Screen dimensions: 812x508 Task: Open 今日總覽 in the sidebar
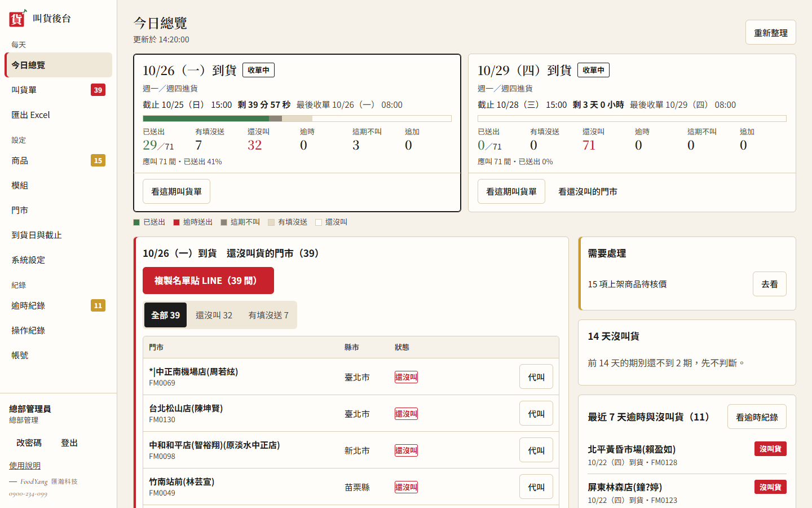pos(59,65)
